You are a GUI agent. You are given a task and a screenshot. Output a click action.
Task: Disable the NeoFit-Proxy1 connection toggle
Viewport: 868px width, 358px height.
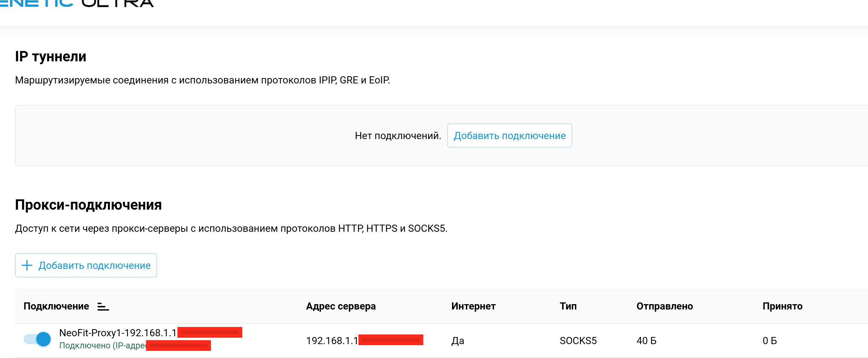click(37, 339)
